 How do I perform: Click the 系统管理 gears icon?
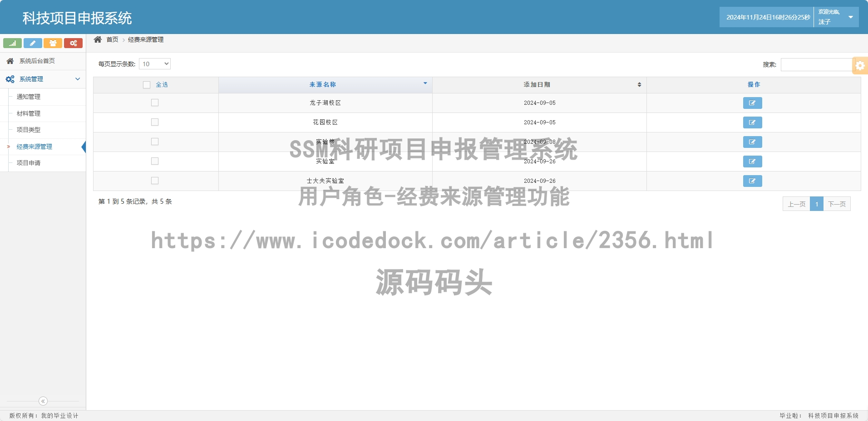pos(10,79)
